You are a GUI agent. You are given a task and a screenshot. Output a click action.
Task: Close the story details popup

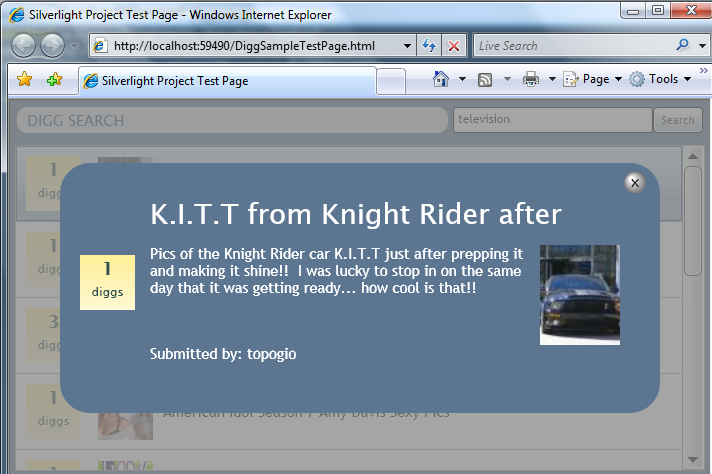[x=635, y=183]
